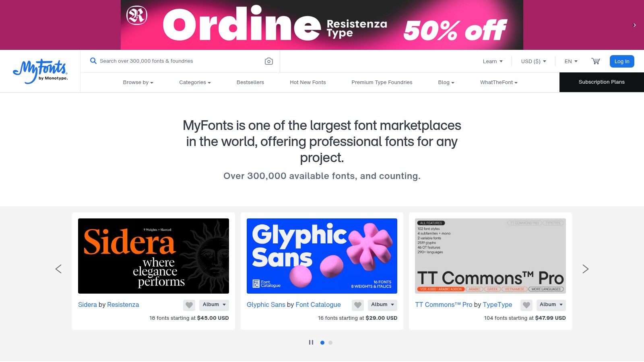Click the camera icon to search by image

click(x=268, y=61)
